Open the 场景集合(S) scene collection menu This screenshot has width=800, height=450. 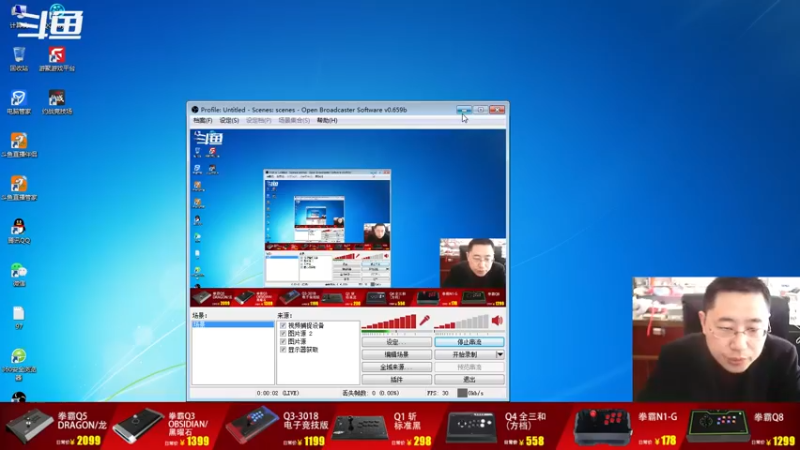pyautogui.click(x=294, y=120)
